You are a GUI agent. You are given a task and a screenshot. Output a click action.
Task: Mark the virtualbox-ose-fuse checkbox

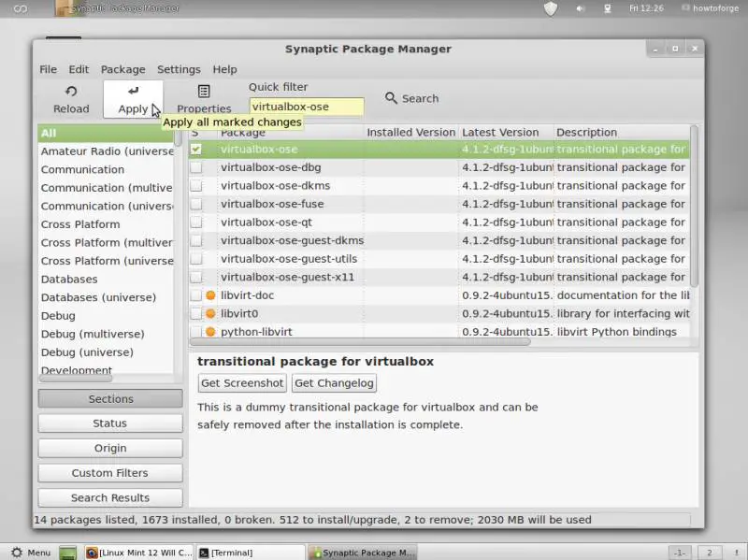tap(196, 204)
